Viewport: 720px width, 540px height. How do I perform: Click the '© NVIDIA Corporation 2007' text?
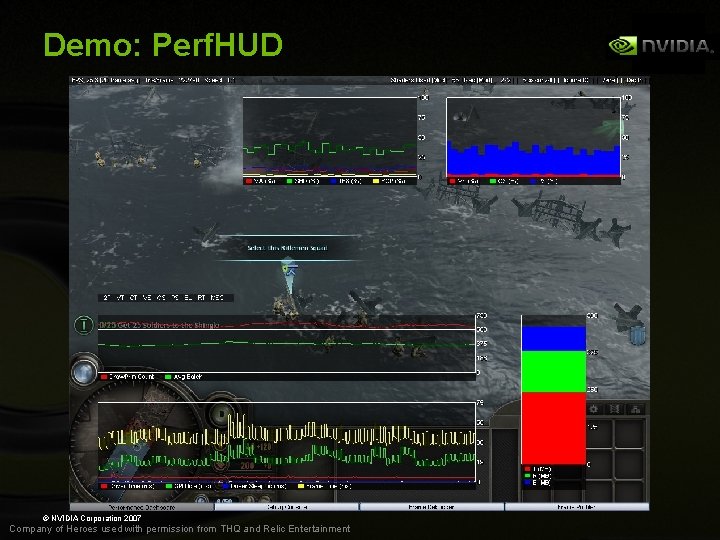coord(92,518)
